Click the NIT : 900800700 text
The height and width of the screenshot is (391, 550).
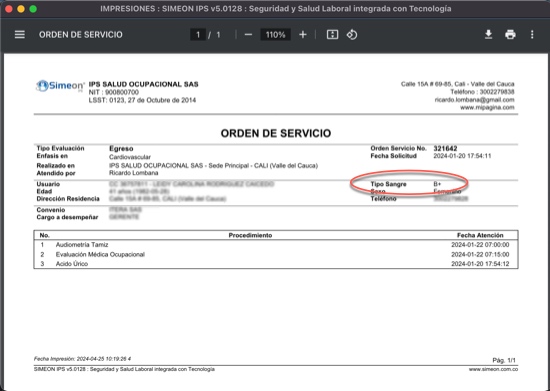point(114,92)
